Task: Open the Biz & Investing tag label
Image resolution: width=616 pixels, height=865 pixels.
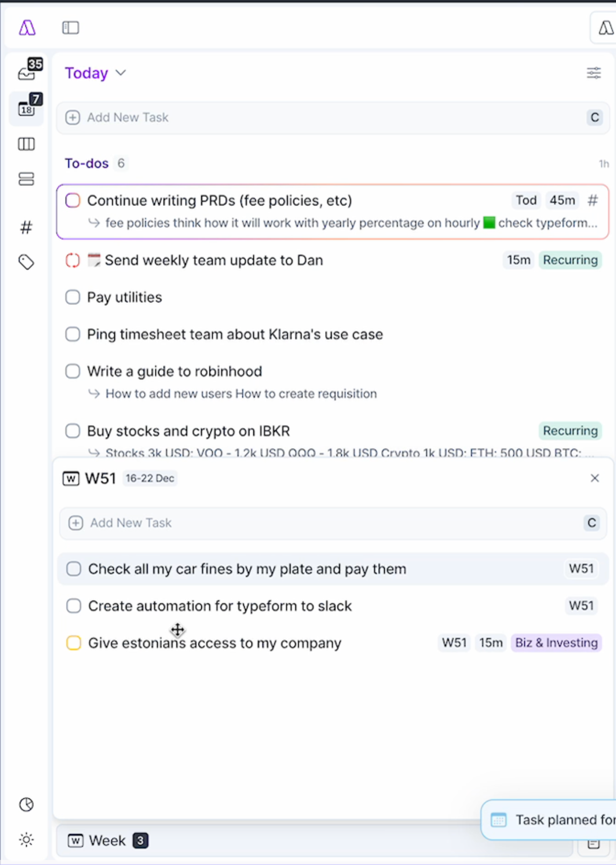Action: point(556,643)
